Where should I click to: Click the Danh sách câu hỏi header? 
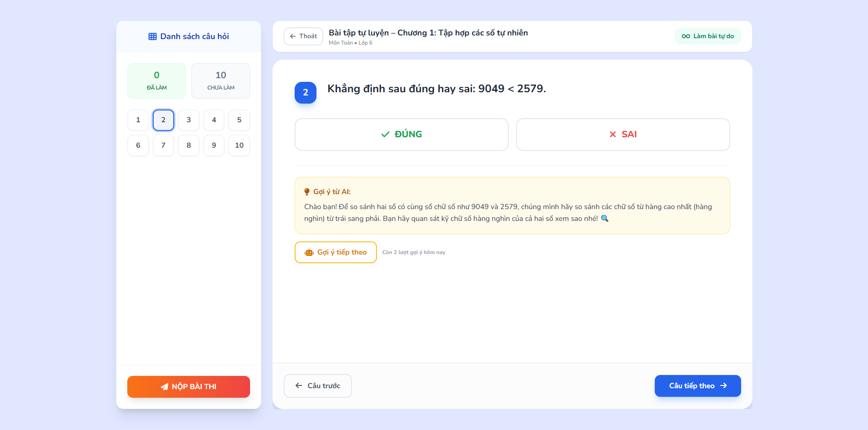(189, 36)
